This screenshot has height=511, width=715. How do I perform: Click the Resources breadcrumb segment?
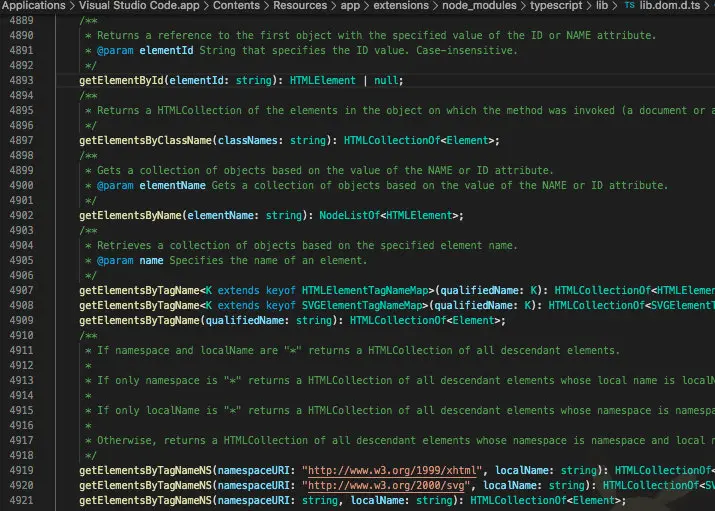tap(300, 5)
